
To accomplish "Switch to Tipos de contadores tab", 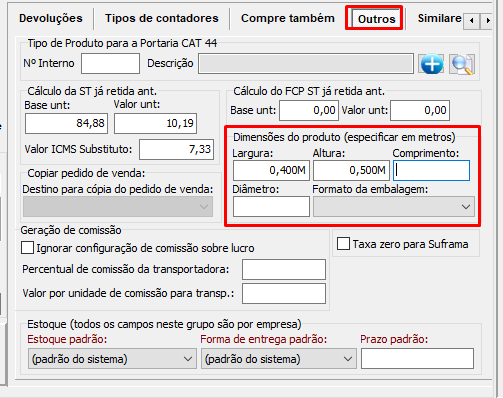I will pos(162,18).
